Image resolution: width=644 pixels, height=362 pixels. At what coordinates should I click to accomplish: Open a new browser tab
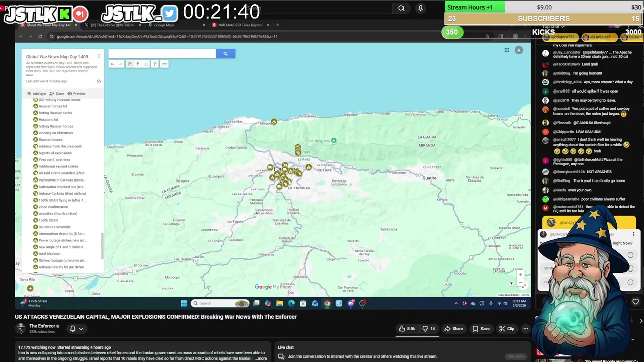click(x=278, y=25)
